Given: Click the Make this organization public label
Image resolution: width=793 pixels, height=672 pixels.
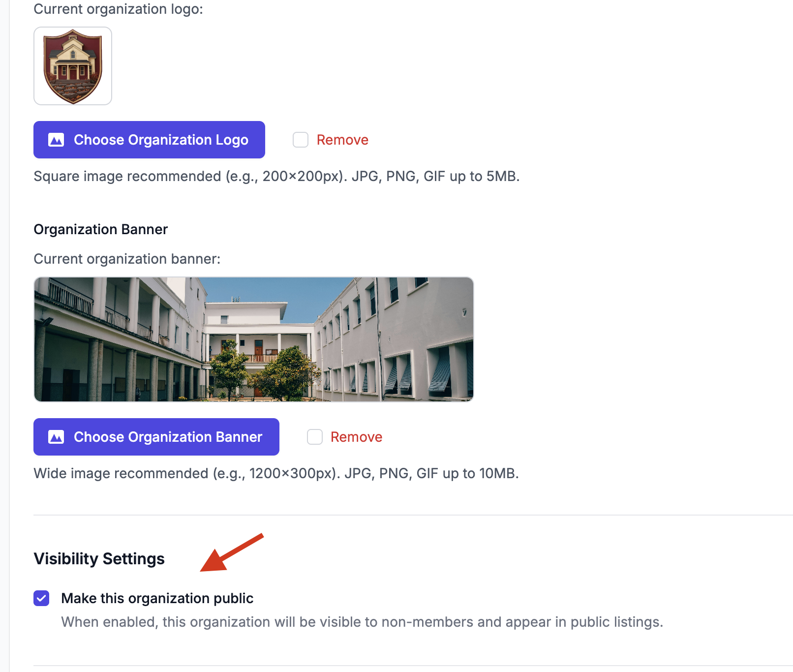Looking at the screenshot, I should pos(157,598).
